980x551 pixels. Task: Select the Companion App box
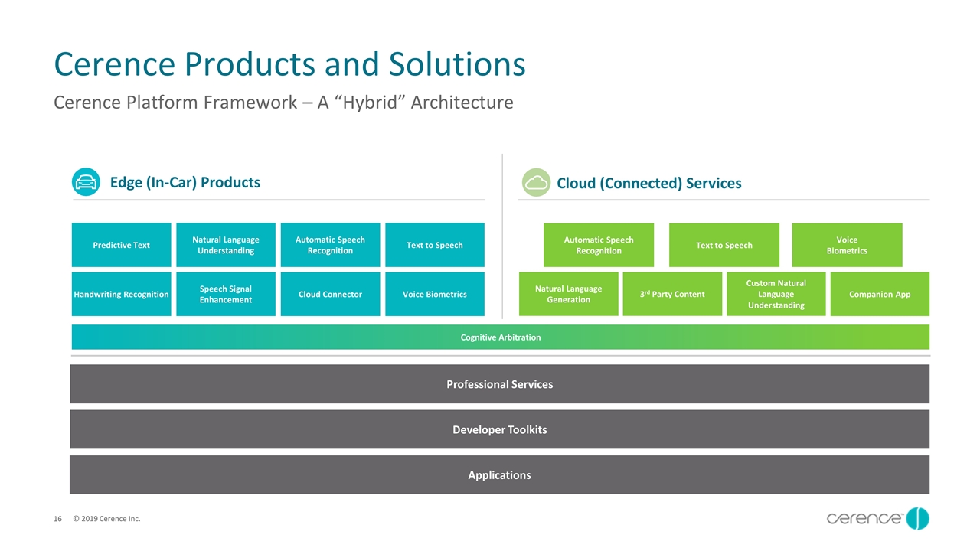coord(880,294)
